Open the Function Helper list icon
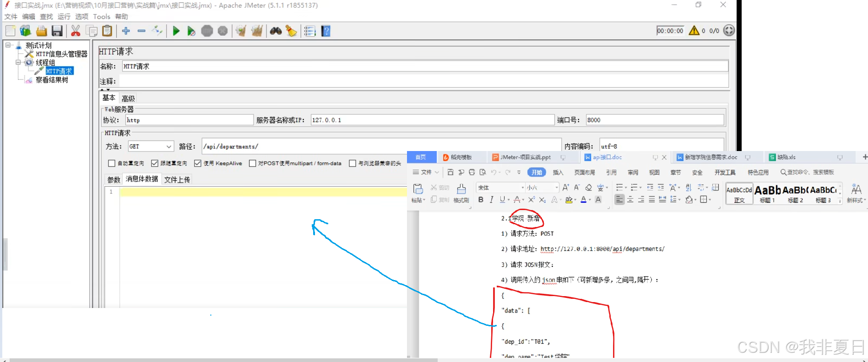 310,31
